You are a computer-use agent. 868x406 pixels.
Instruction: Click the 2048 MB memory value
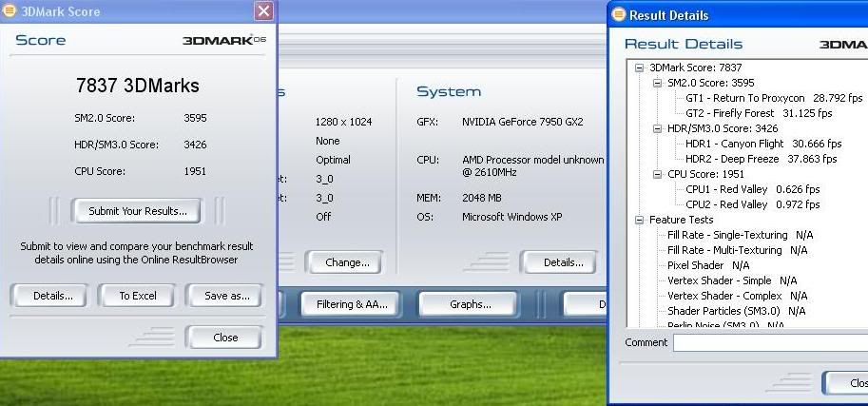(482, 198)
